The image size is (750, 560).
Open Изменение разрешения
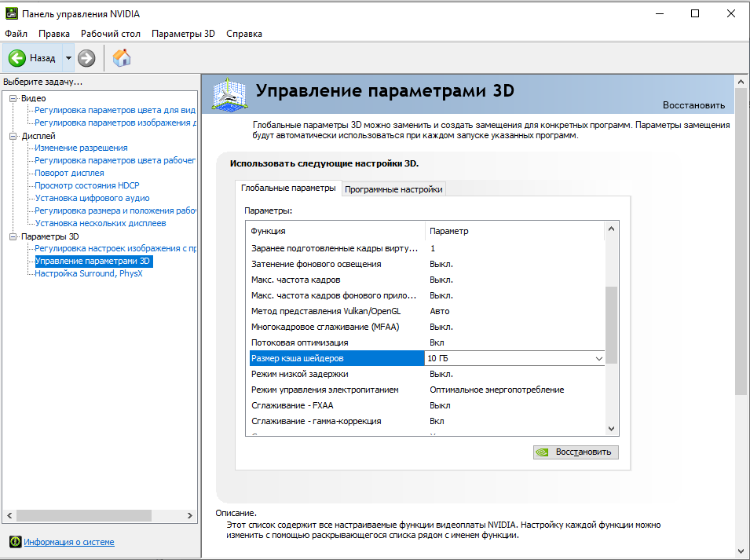pos(81,148)
